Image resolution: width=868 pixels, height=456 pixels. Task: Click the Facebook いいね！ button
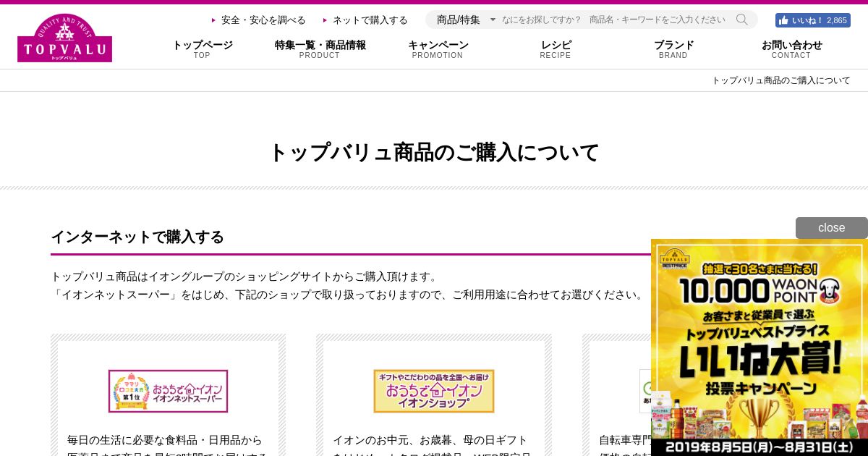tap(812, 20)
